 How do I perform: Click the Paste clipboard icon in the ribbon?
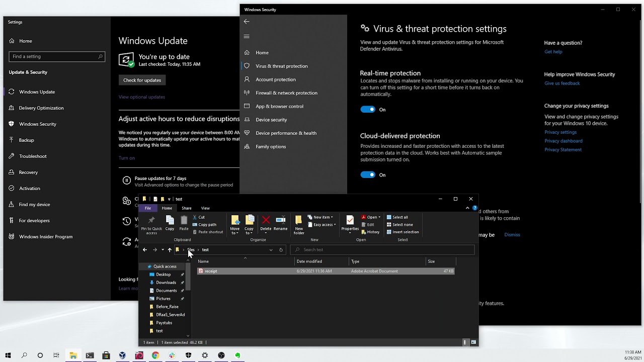coord(184,220)
